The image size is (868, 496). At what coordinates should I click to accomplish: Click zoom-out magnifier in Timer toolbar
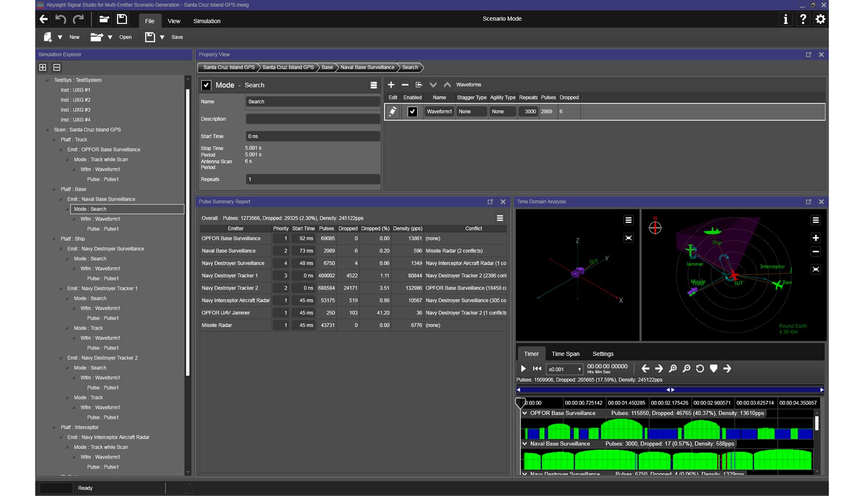686,369
